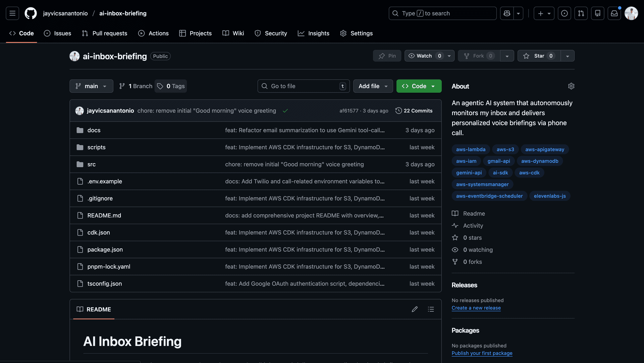Pin the ai-inbox-briefing repository
The height and width of the screenshot is (363, 644).
(387, 56)
